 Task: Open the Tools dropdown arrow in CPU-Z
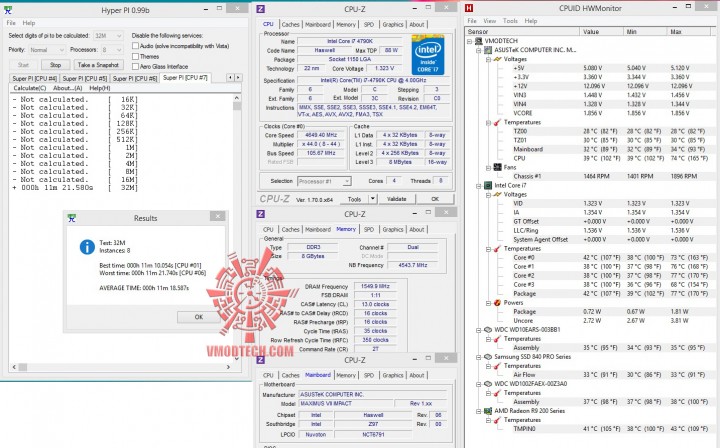point(373,199)
